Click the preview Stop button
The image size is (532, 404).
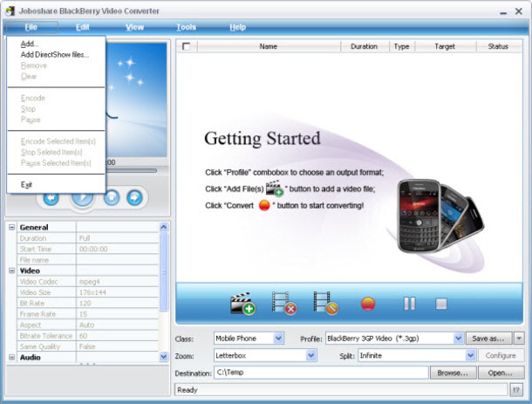tap(112, 197)
